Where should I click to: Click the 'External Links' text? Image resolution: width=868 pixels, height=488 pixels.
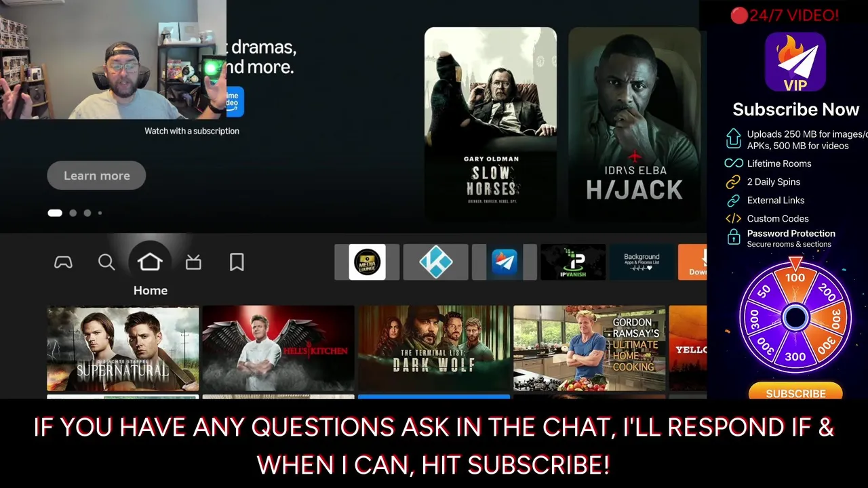click(x=776, y=200)
